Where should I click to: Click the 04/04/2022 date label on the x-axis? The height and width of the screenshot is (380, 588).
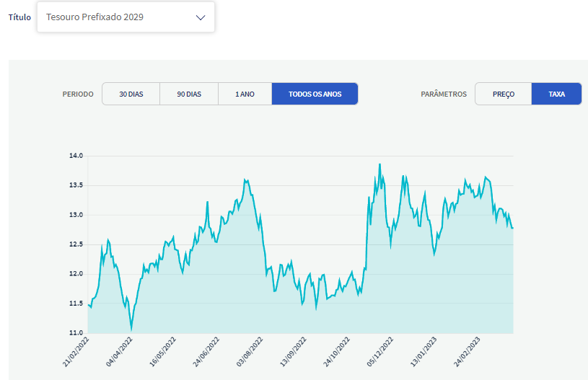[120, 352]
